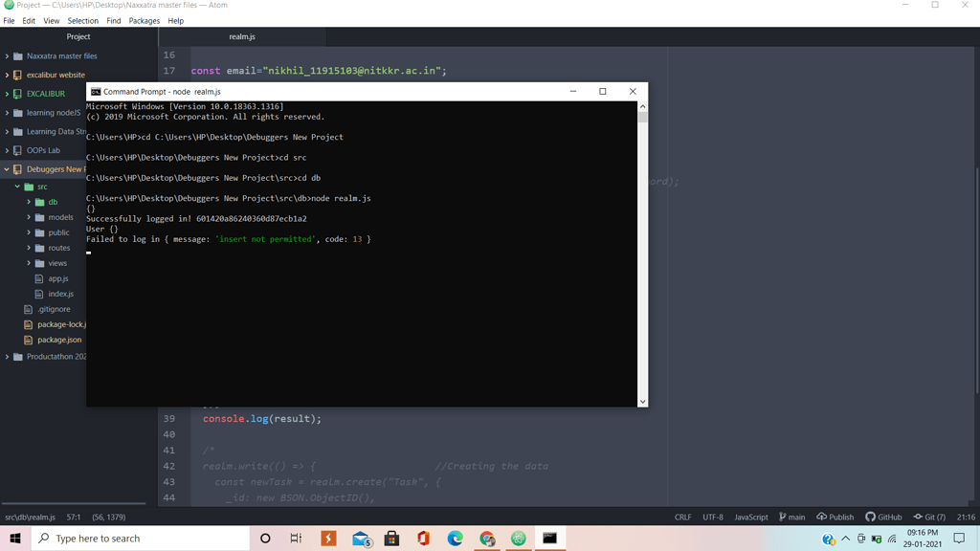The image size is (980, 551).
Task: Open the Git (7) changes panel
Action: coord(929,517)
